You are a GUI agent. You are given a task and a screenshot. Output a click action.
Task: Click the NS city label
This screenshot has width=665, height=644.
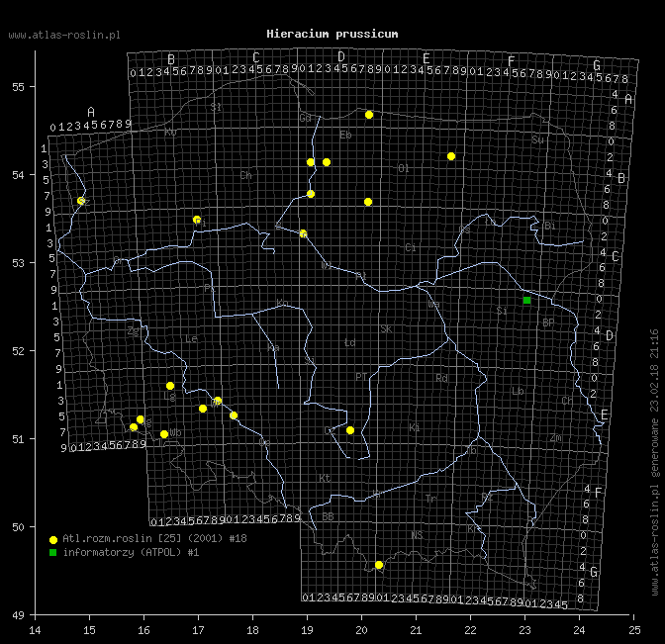click(x=417, y=535)
